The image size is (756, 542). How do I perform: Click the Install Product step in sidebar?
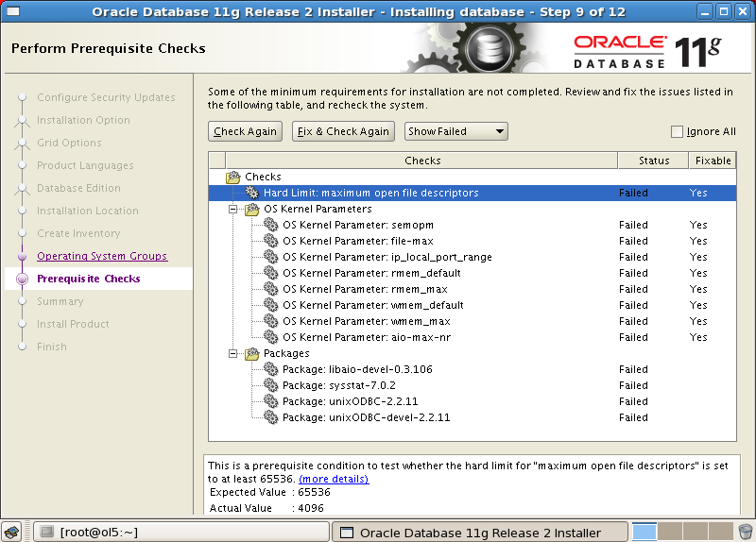pyautogui.click(x=74, y=324)
